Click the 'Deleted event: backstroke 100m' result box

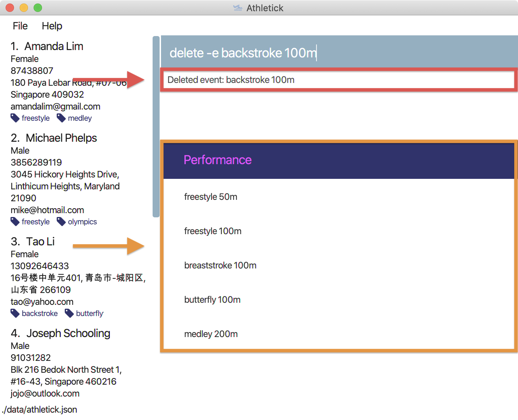click(x=339, y=80)
